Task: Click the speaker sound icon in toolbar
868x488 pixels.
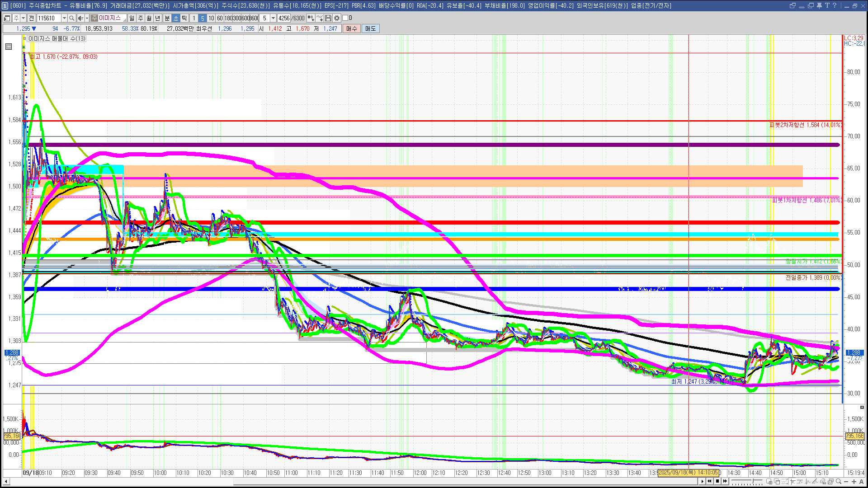Action: (80, 18)
